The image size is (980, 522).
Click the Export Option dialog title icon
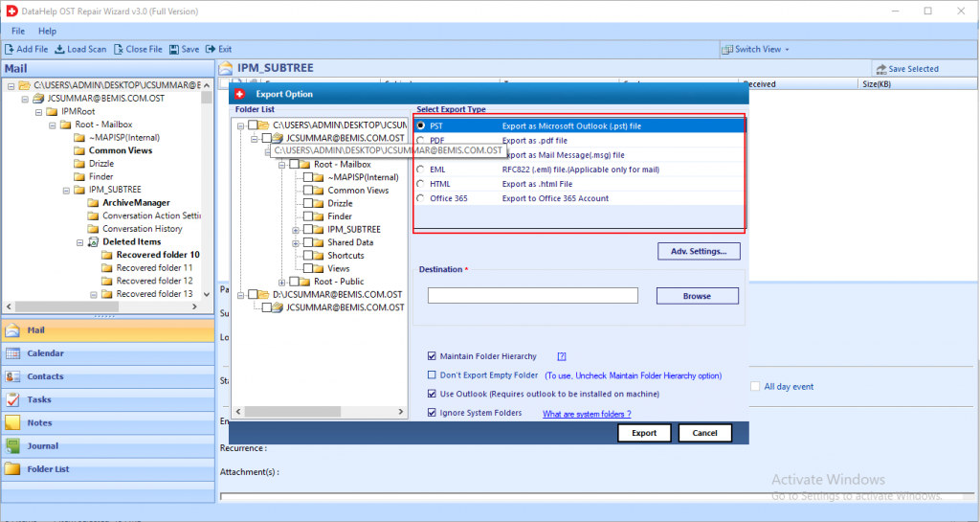pos(240,94)
